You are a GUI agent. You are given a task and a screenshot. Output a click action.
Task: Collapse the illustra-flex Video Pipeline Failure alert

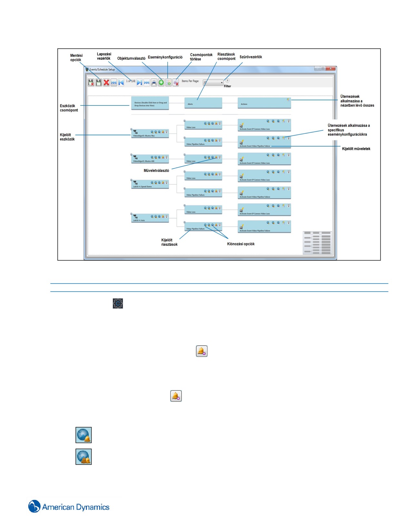[185, 138]
